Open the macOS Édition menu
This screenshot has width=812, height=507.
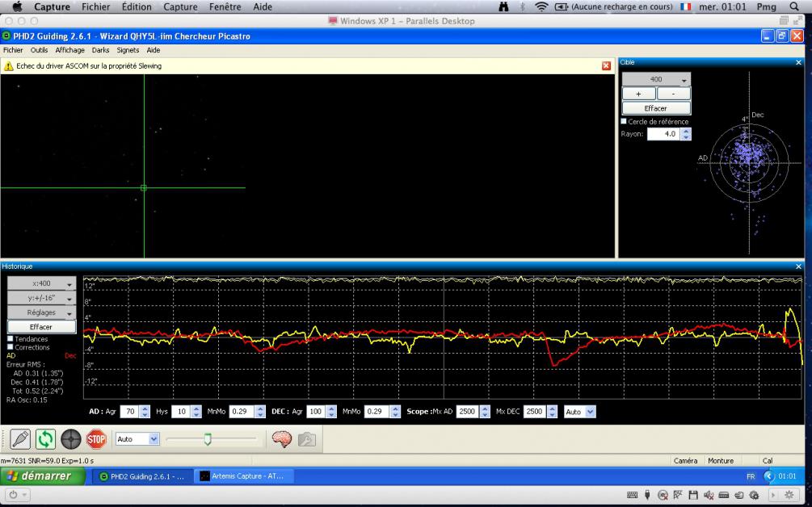pyautogui.click(x=137, y=6)
